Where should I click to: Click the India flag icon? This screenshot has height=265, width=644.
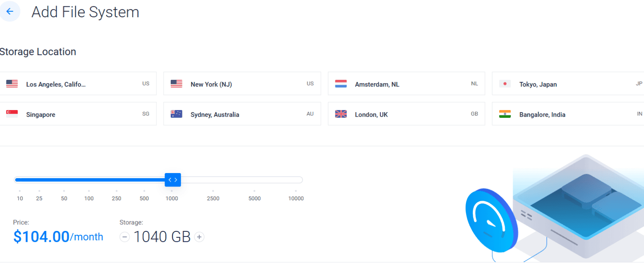click(x=505, y=114)
